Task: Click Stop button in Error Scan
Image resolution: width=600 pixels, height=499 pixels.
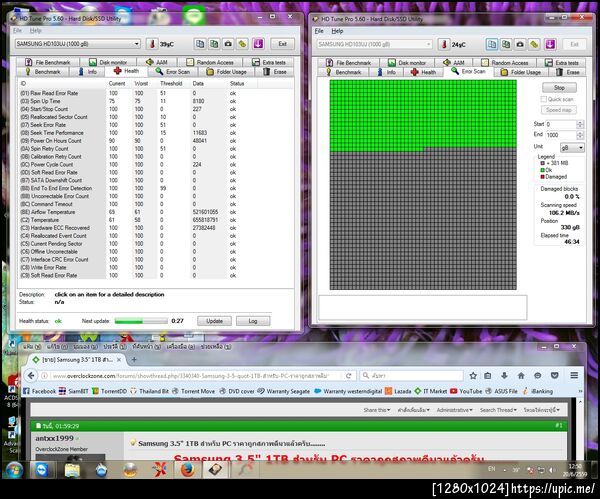Action: tap(559, 88)
